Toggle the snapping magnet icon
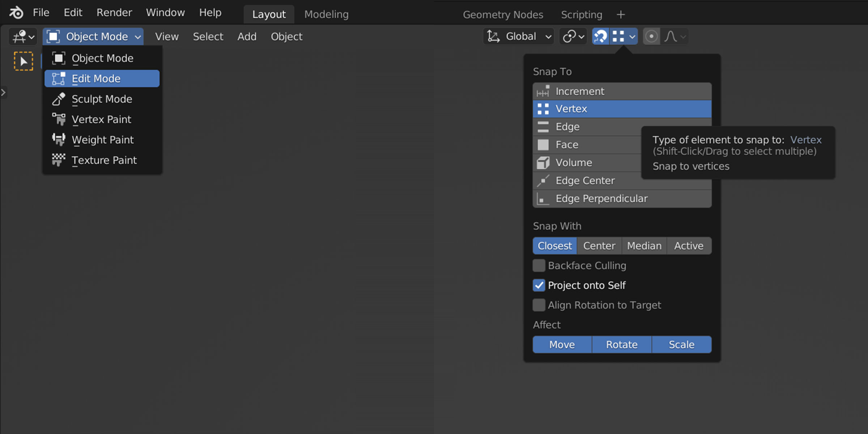The image size is (868, 434). coord(600,37)
